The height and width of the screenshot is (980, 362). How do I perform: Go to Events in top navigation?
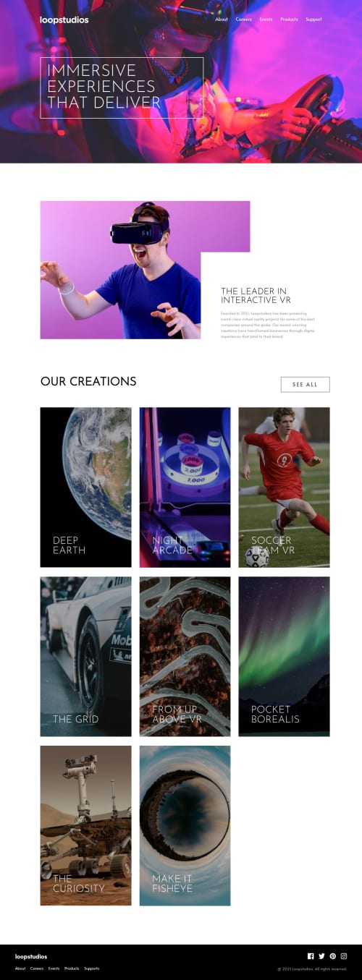click(266, 20)
